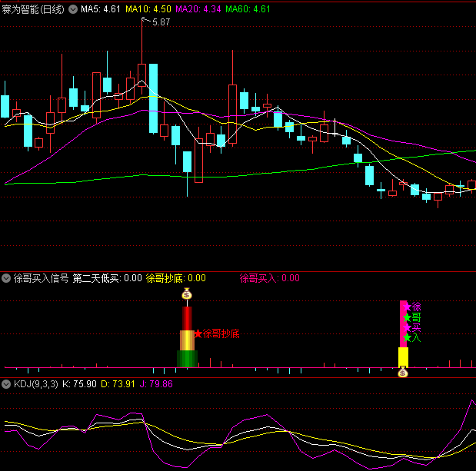Click the green star next to 入

point(407,337)
